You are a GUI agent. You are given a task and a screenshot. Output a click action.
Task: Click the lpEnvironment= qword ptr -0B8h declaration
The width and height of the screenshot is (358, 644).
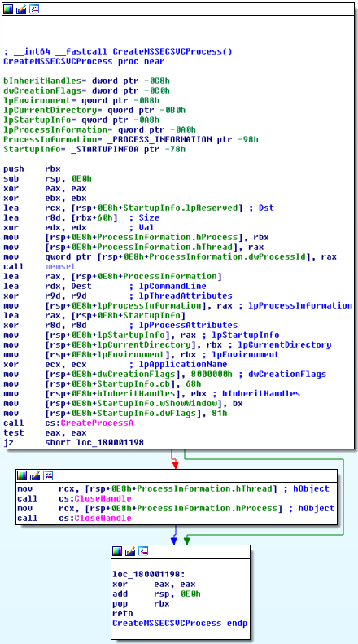[81, 101]
